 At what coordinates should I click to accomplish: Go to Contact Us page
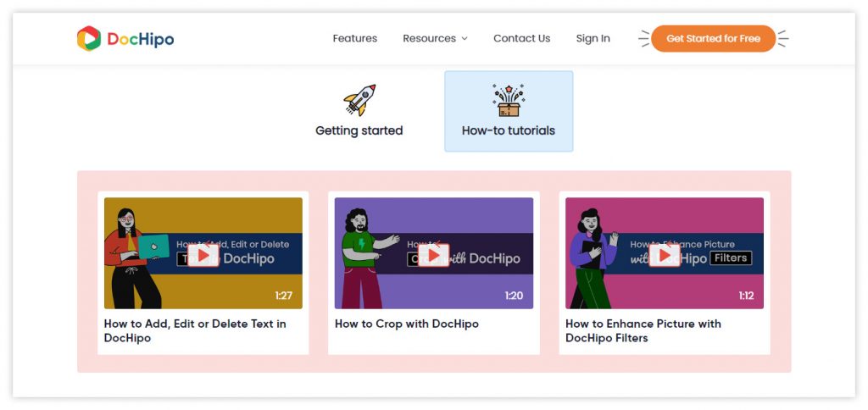[x=521, y=39]
